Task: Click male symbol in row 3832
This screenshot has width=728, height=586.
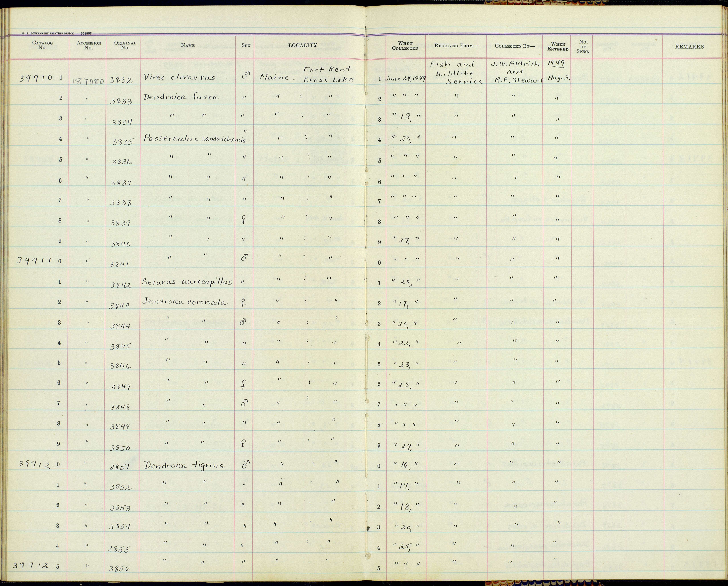Action: coord(246,76)
